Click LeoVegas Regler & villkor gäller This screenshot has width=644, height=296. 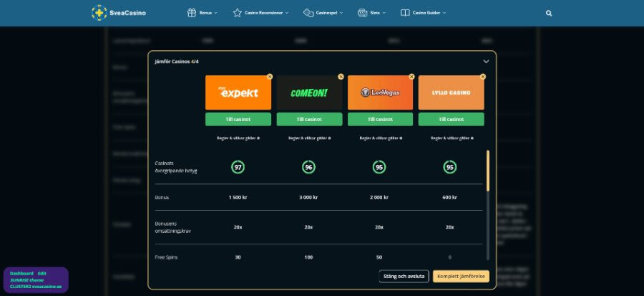[x=379, y=138]
